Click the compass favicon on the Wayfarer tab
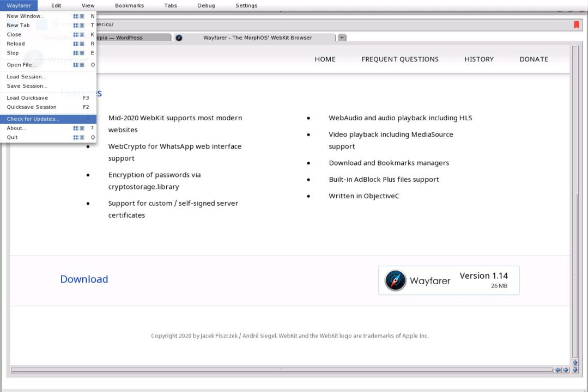This screenshot has height=392, width=588. pos(179,38)
